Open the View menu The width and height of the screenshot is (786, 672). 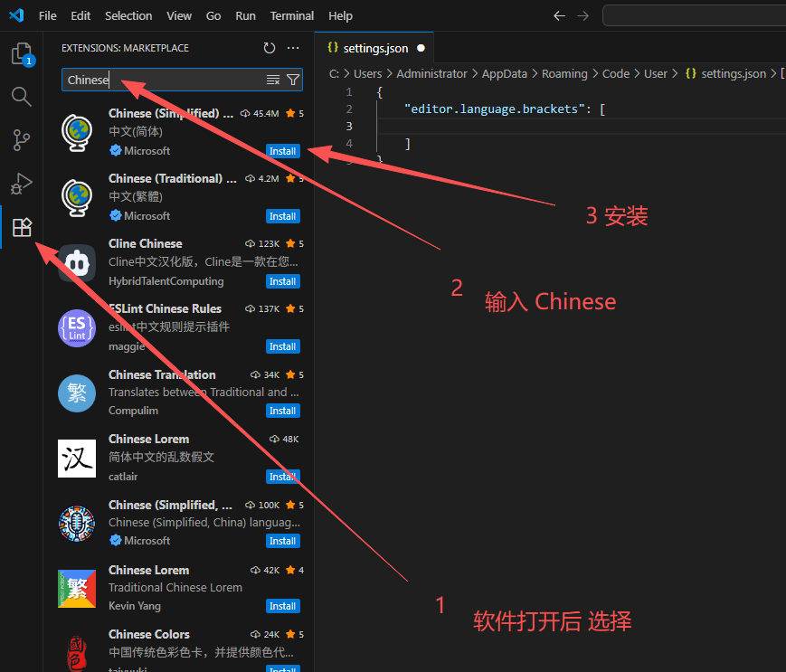(179, 16)
